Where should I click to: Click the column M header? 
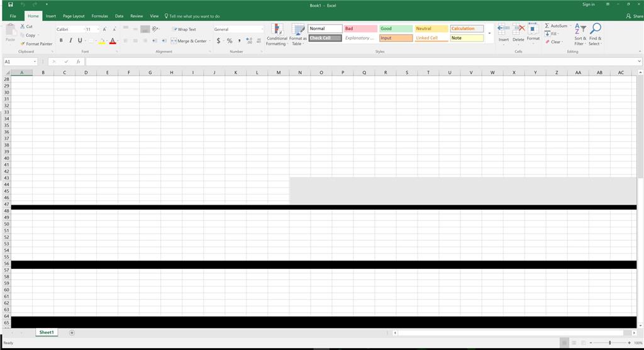pos(279,72)
